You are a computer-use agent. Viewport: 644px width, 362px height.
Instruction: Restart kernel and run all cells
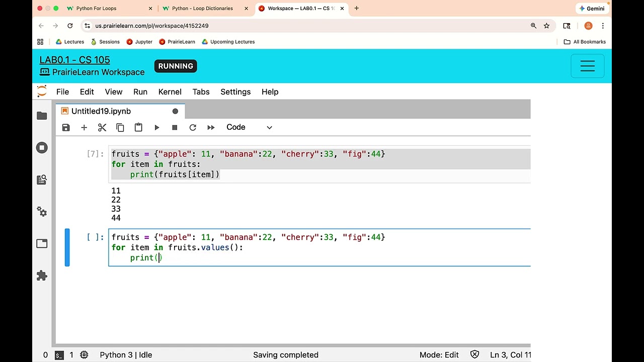click(x=211, y=128)
